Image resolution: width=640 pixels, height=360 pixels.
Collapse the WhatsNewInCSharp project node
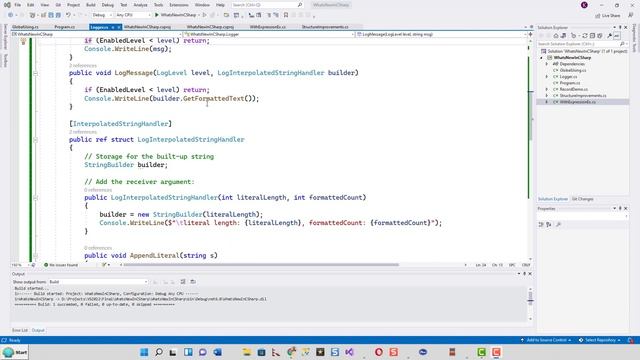tap(542, 58)
